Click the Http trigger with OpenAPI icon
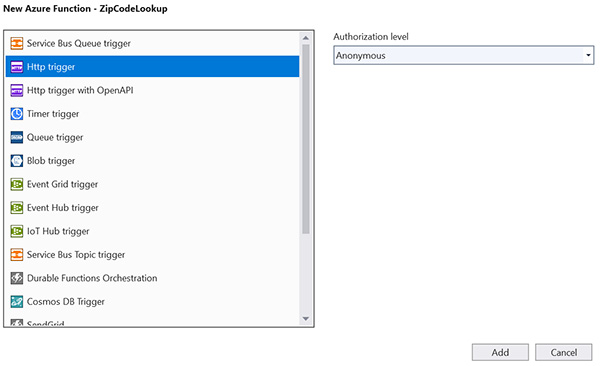 [16, 90]
